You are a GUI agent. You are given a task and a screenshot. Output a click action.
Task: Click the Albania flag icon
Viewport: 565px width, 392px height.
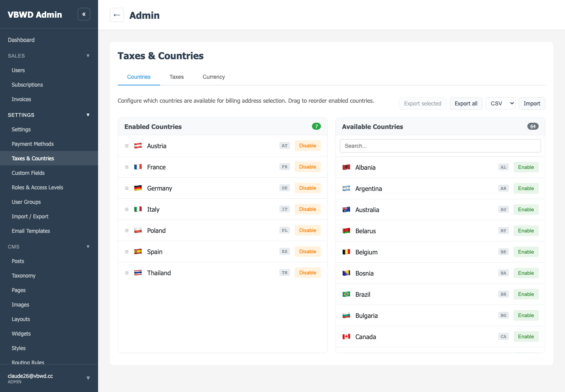click(346, 167)
